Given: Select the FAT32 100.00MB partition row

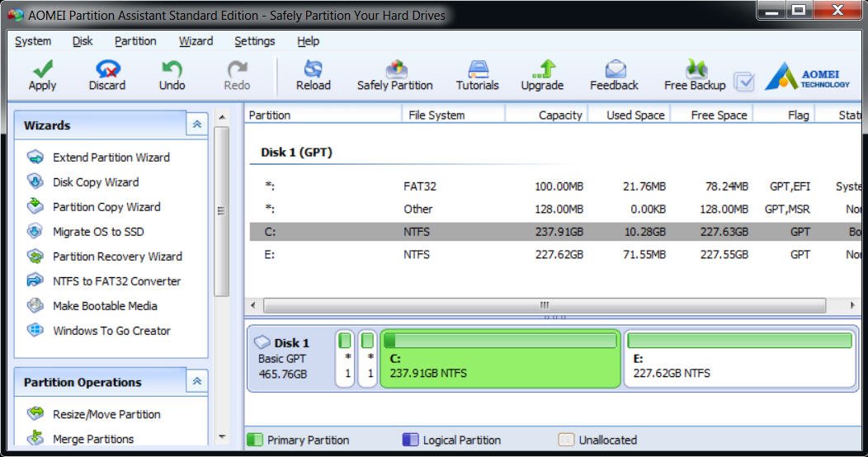Looking at the screenshot, I should (x=556, y=186).
